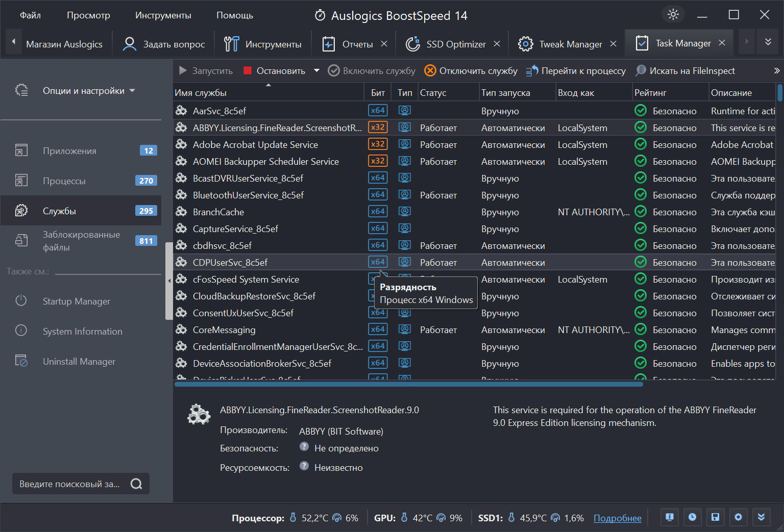The image size is (784, 532).
Task: Click the question icon next to Неизвестно
Action: pyautogui.click(x=304, y=466)
